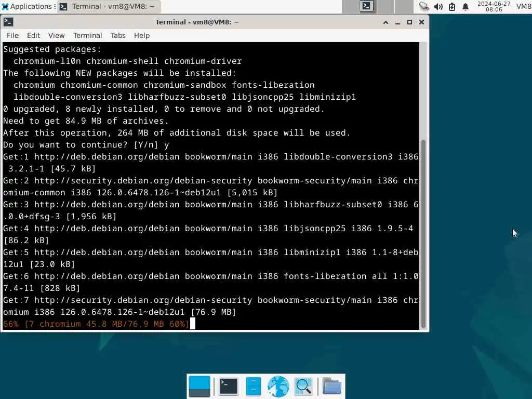Open the home folder dock icon
Screen dimensions: 532x399
click(x=332, y=387)
